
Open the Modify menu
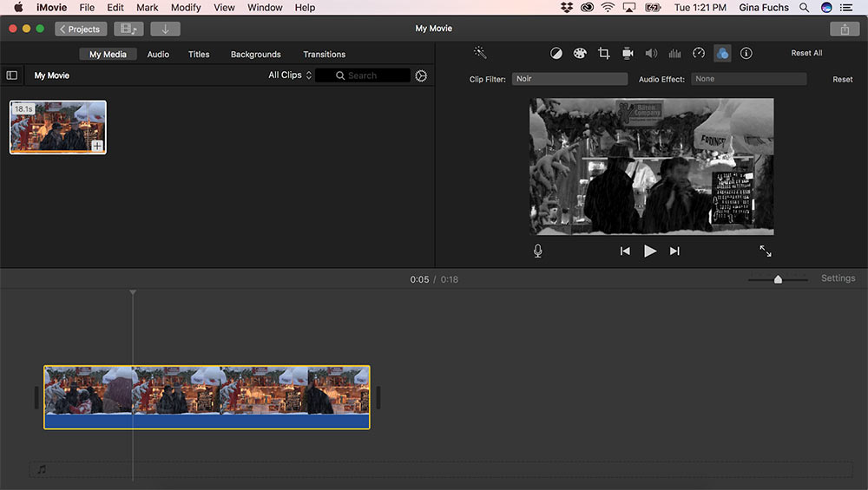point(186,8)
